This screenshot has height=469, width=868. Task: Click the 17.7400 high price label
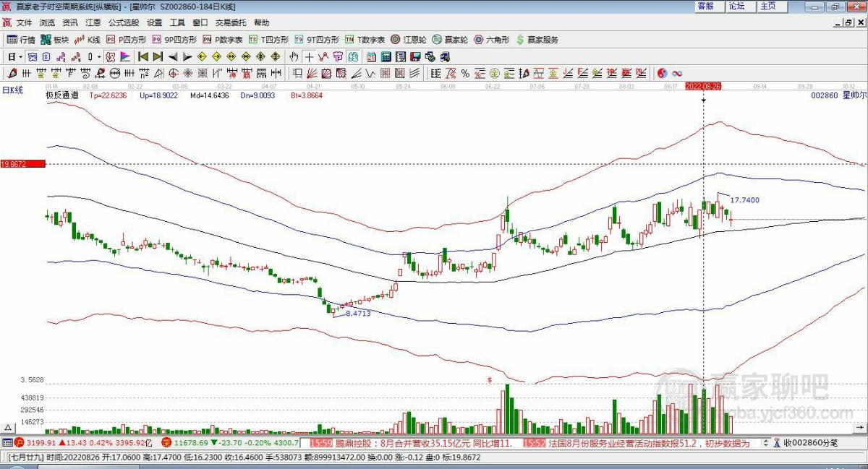[745, 200]
